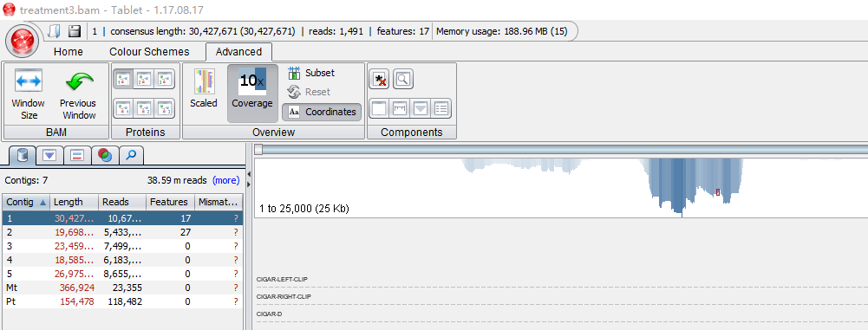Toggle the ruler scale bar component
Viewport: 868px width, 330px height.
[x=400, y=109]
